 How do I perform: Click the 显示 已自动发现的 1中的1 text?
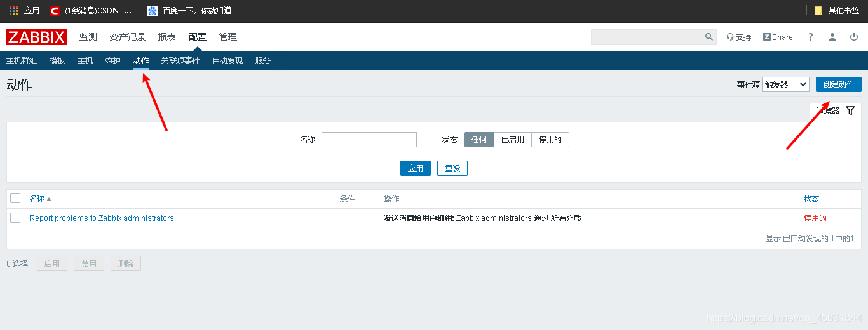tap(810, 239)
